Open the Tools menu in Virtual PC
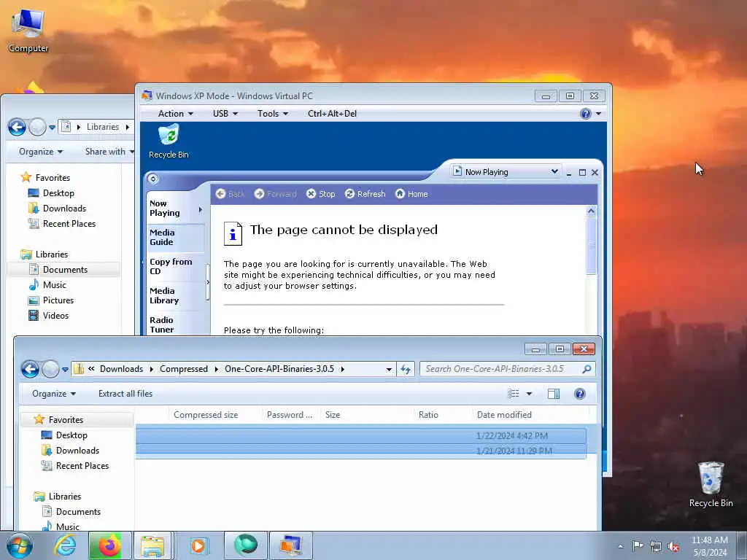The width and height of the screenshot is (747, 560). pos(273,114)
